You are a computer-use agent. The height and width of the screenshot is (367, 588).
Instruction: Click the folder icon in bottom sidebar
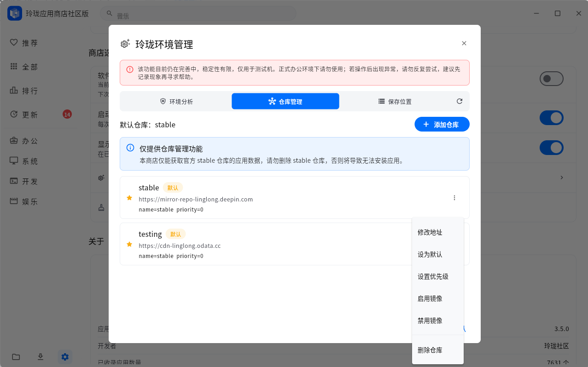(x=16, y=357)
